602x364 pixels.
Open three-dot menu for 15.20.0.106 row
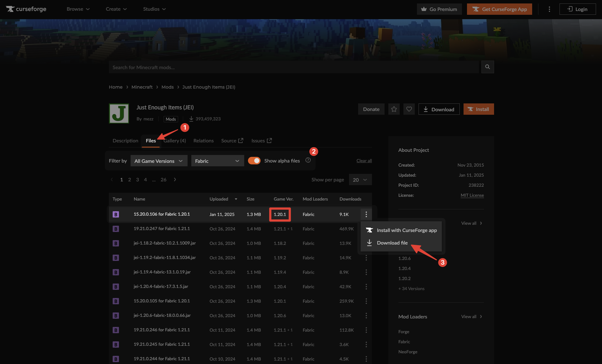[366, 214]
